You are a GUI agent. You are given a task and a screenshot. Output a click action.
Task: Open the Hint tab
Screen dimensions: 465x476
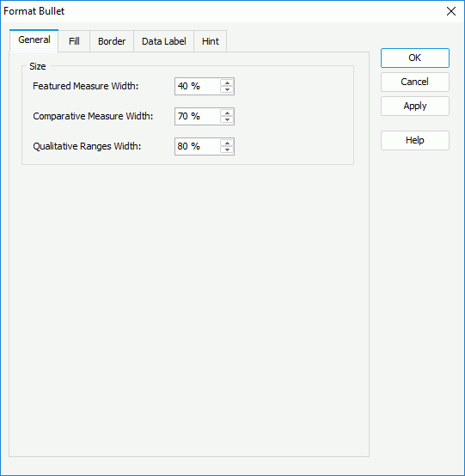click(211, 41)
